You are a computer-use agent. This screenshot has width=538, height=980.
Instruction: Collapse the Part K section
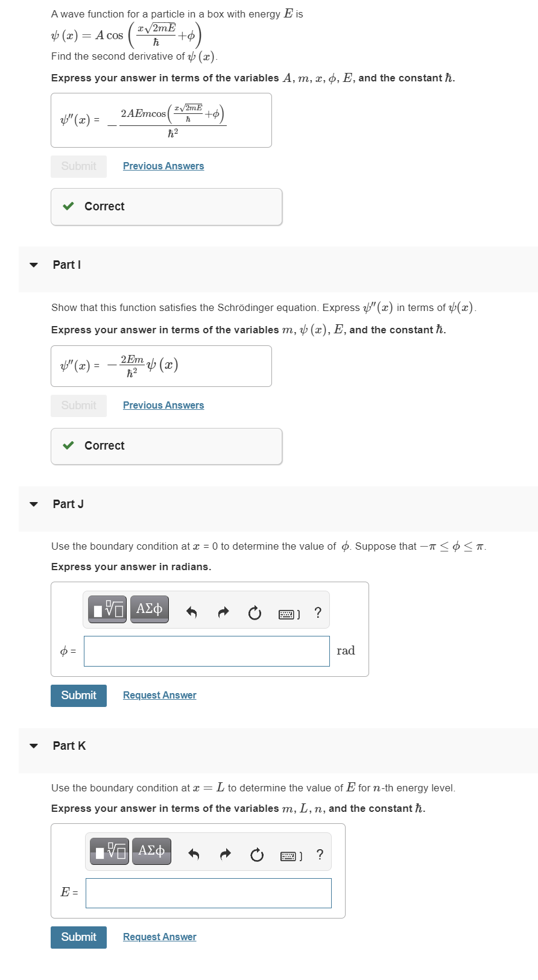coord(34,746)
